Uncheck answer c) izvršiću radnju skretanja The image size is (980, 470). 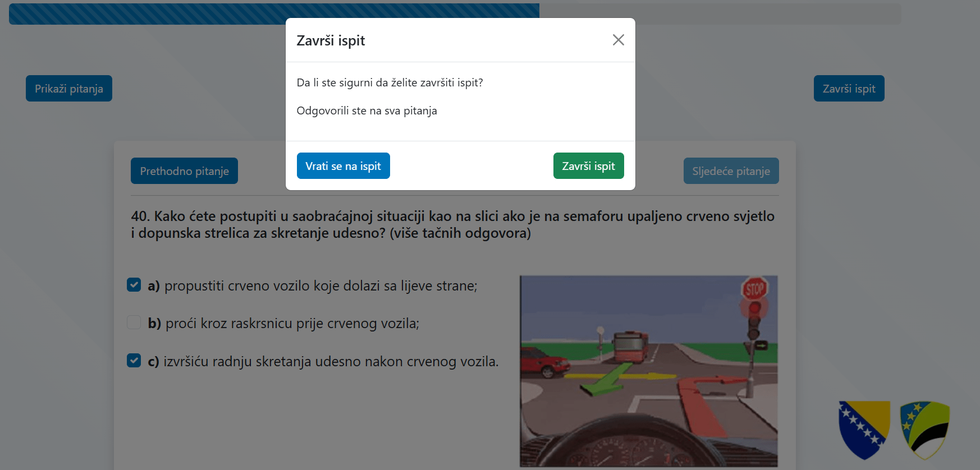134,360
